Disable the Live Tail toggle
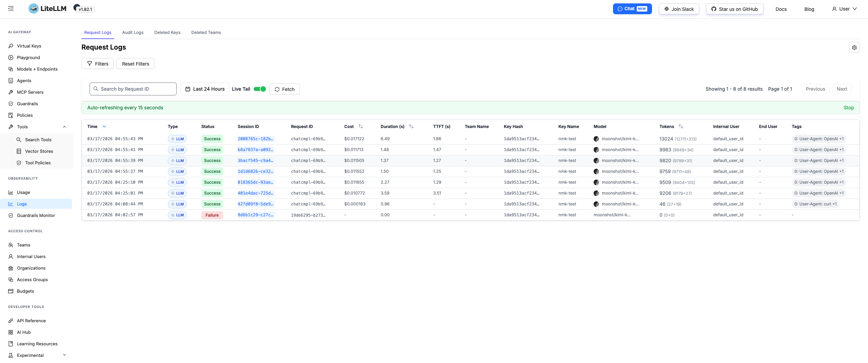Viewport: 868px width, 363px height. [x=260, y=89]
